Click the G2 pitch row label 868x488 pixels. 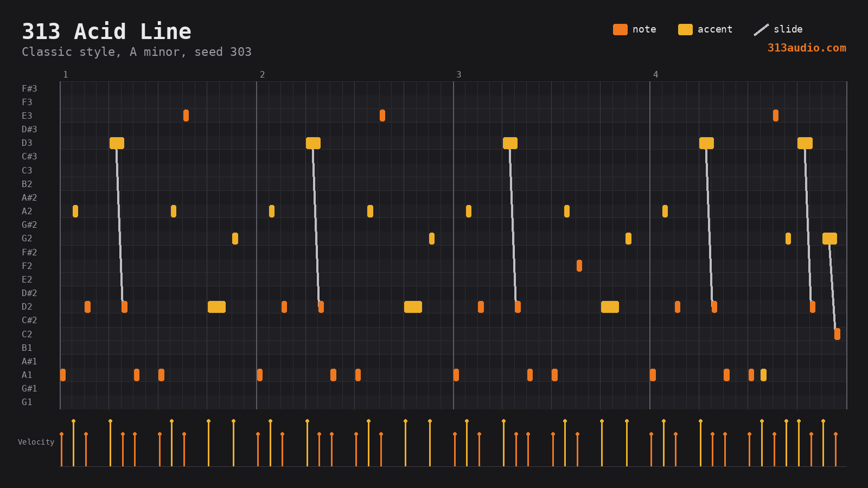pyautogui.click(x=27, y=238)
